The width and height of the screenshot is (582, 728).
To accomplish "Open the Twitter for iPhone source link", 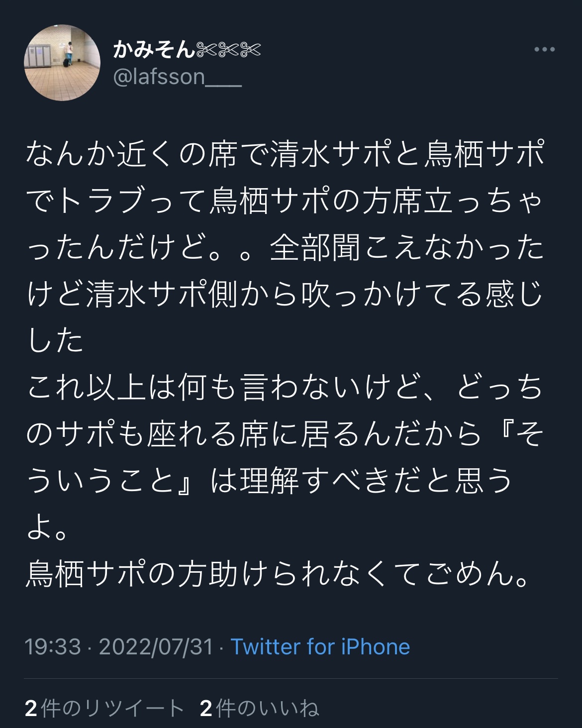I will [320, 647].
